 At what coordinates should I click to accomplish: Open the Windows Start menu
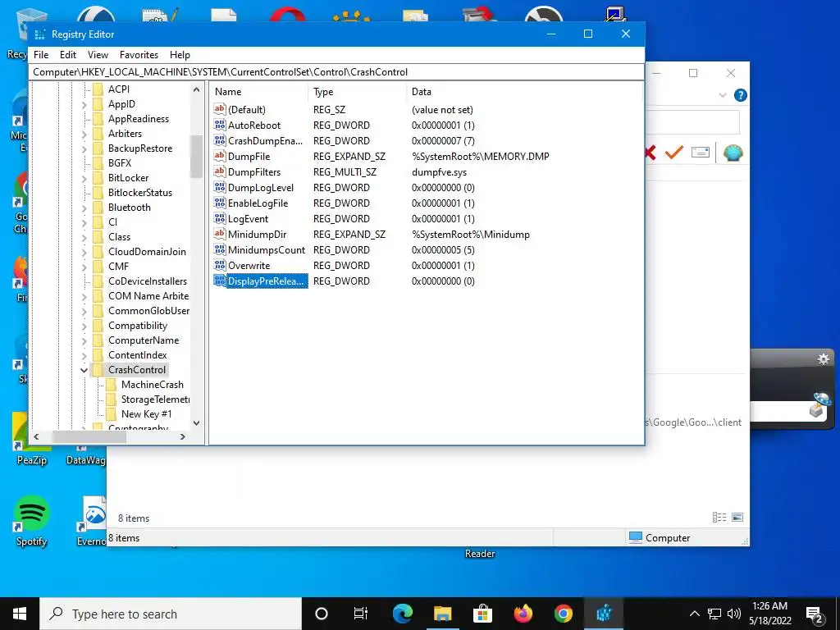20,614
